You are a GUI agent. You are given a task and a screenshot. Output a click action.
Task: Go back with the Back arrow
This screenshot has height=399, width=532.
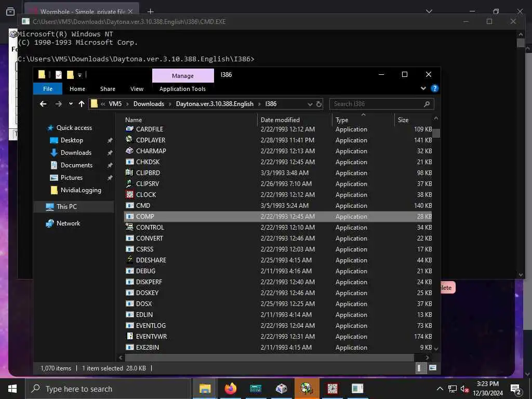point(43,104)
